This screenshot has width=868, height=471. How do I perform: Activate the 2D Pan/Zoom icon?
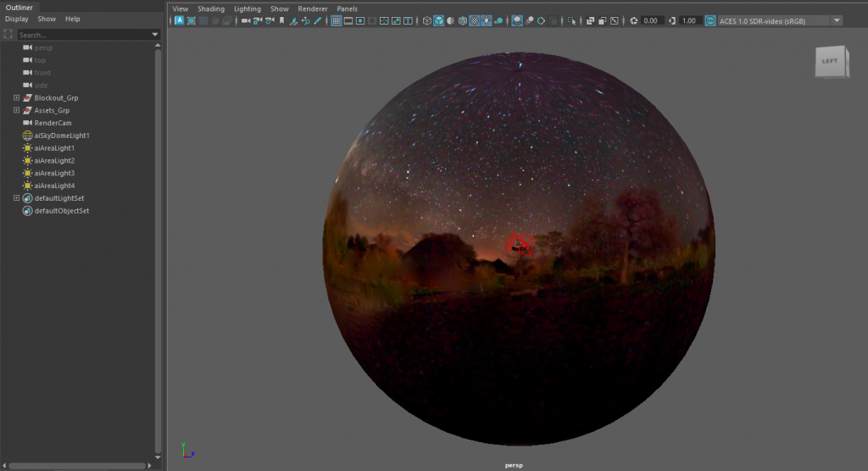(305, 20)
